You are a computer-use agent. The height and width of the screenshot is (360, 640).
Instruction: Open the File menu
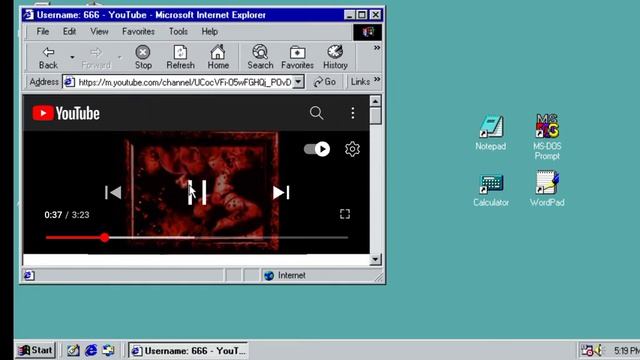click(x=42, y=31)
